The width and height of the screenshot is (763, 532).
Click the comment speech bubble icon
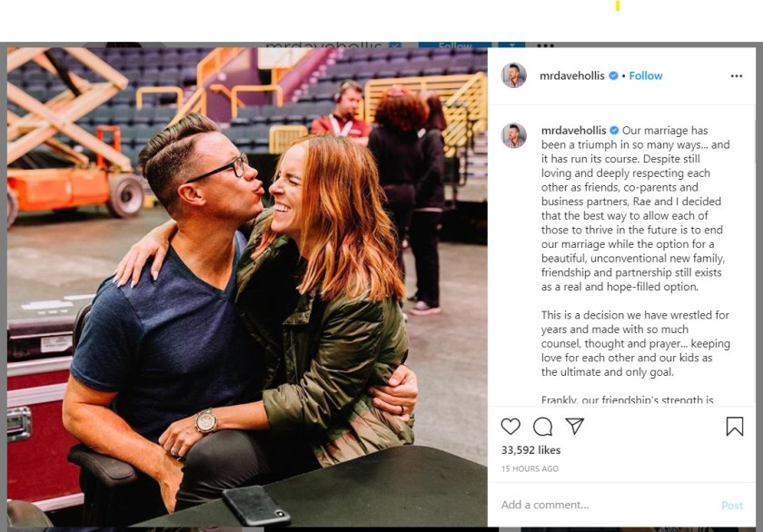coord(542,427)
